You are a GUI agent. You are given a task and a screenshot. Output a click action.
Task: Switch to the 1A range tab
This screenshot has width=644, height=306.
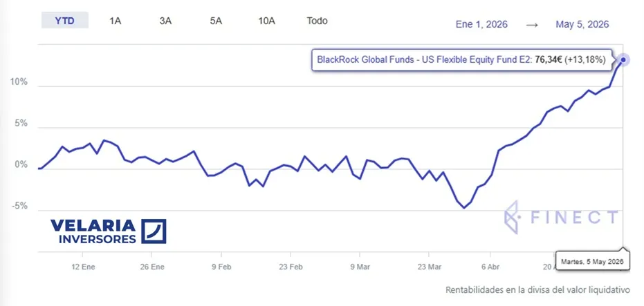pyautogui.click(x=115, y=21)
